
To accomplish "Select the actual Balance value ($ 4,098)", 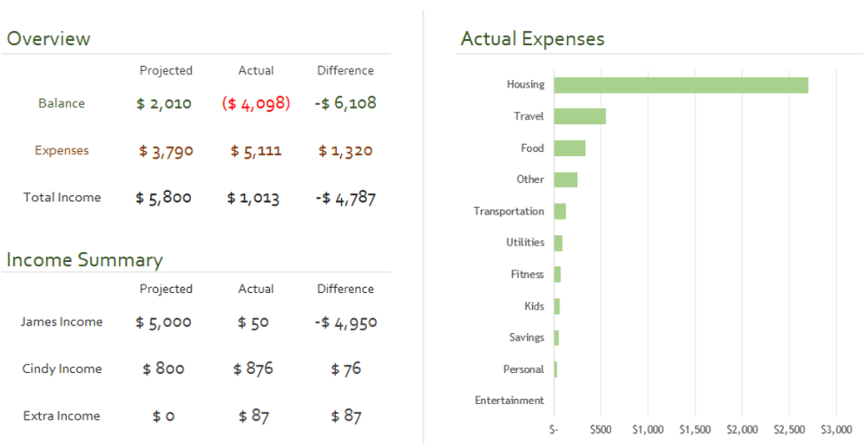I will pos(256,103).
